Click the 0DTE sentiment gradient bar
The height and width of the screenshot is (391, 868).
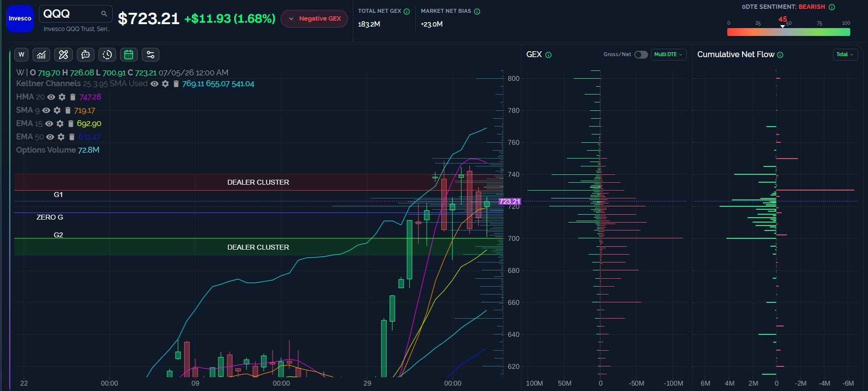pos(788,32)
